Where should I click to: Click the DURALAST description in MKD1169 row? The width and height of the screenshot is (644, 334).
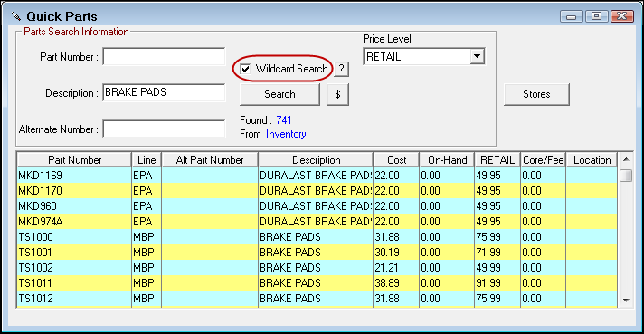click(316, 176)
